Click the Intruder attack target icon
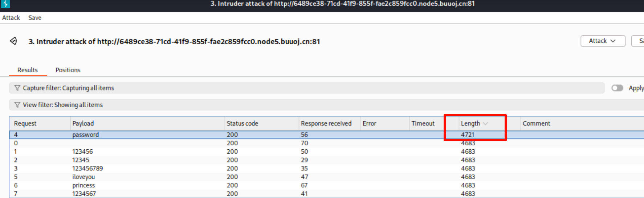 coord(13,41)
